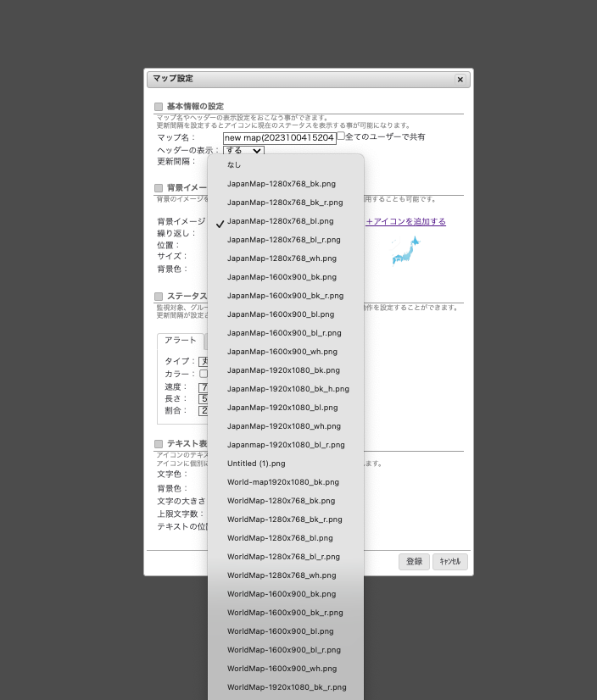The image size is (597, 700).
Task: Select WorldMap-1920x1080_bk_r.png entry
Action: 286,687
